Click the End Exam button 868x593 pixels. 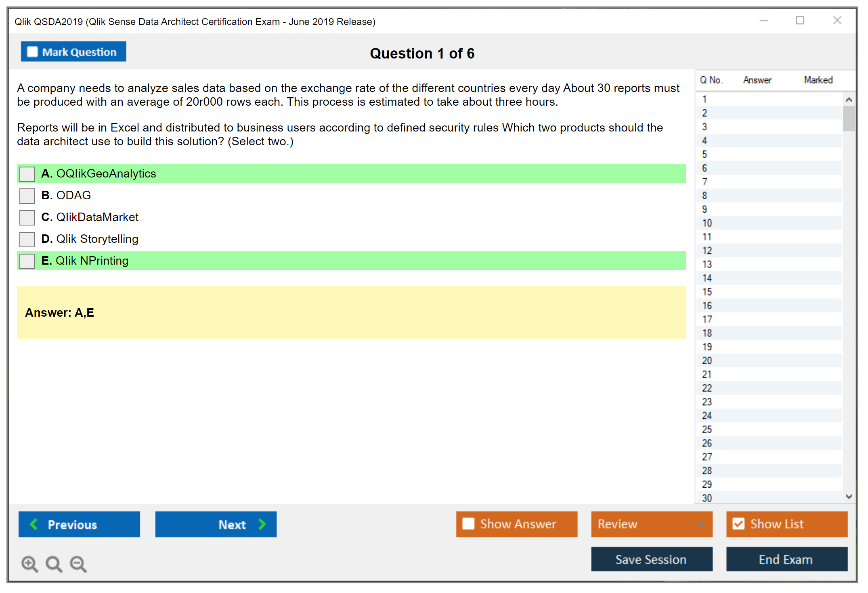(786, 559)
